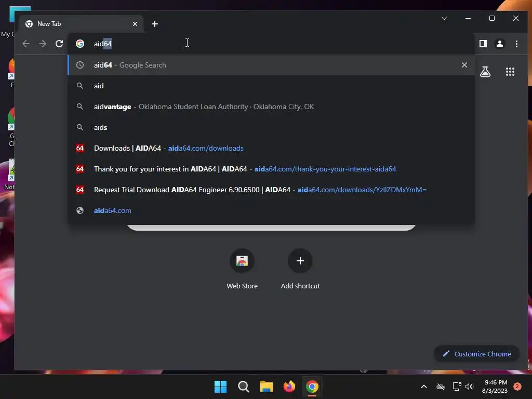Open the Chrome Labs flask icon
The width and height of the screenshot is (532, 399).
click(485, 72)
